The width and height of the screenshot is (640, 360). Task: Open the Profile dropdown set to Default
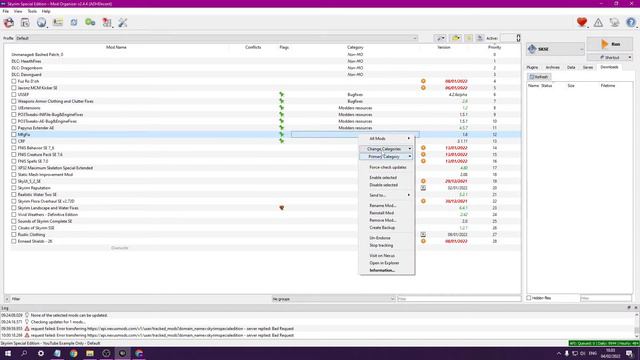216,38
